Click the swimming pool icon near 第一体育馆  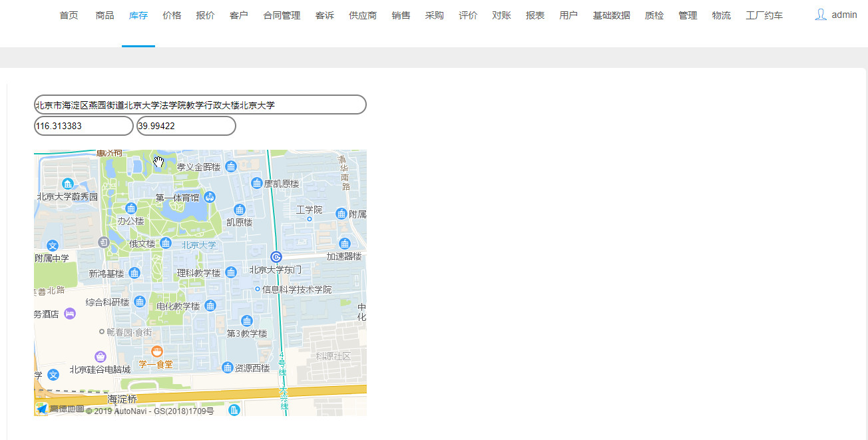tap(210, 197)
